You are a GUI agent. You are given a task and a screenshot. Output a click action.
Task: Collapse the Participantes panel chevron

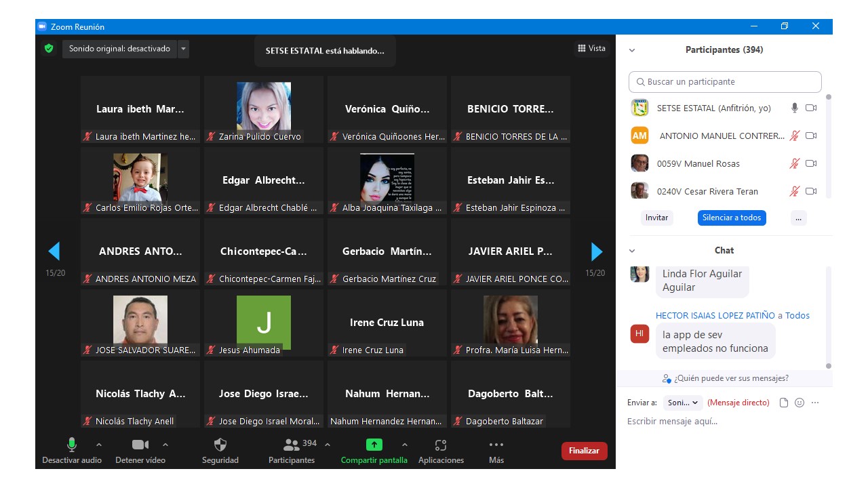(x=632, y=50)
